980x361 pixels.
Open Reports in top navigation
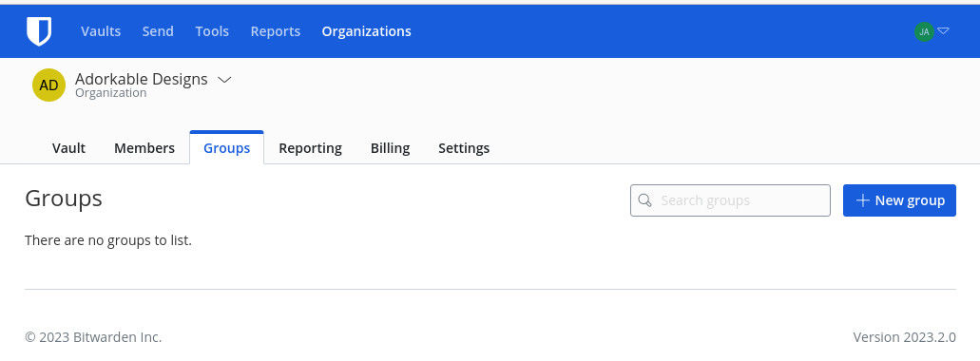276,31
